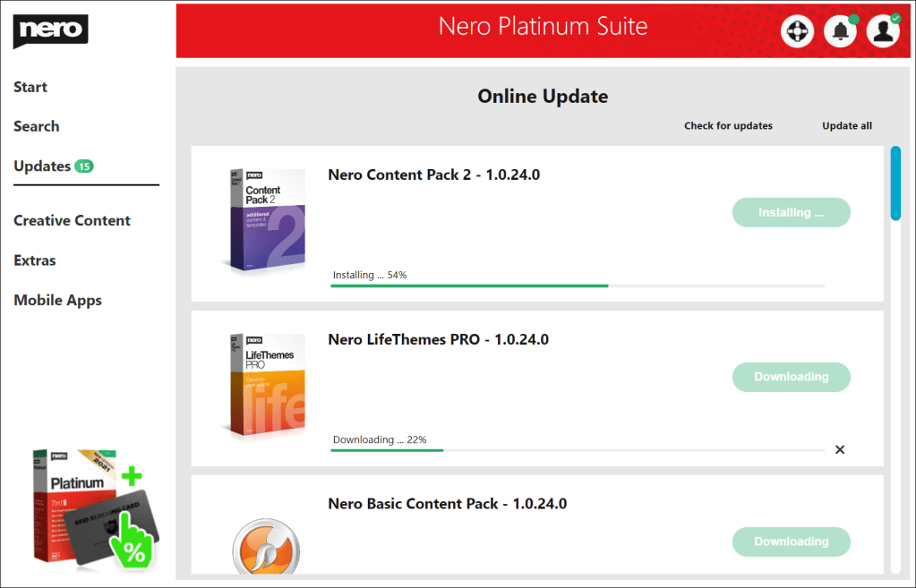Click the Content Pack 2 install progress bar

point(578,285)
